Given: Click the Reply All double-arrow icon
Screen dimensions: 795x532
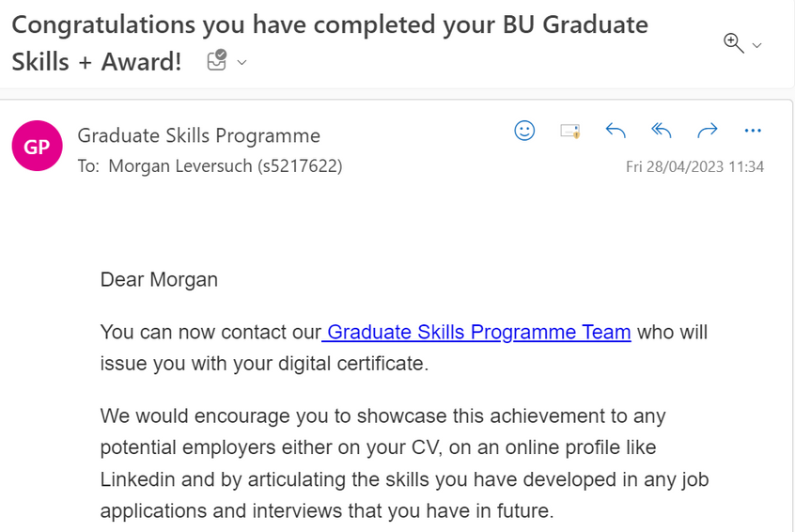Looking at the screenshot, I should 662,131.
